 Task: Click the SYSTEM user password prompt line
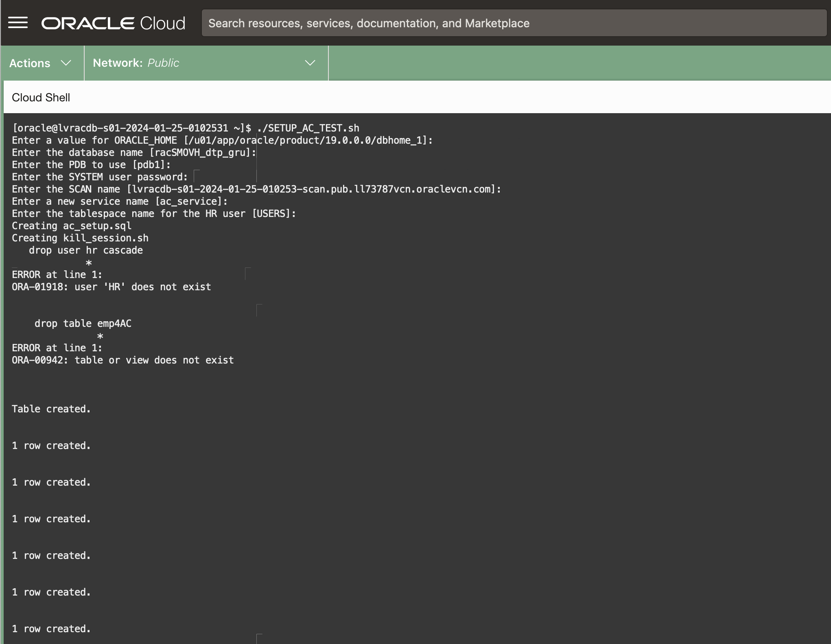[100, 177]
